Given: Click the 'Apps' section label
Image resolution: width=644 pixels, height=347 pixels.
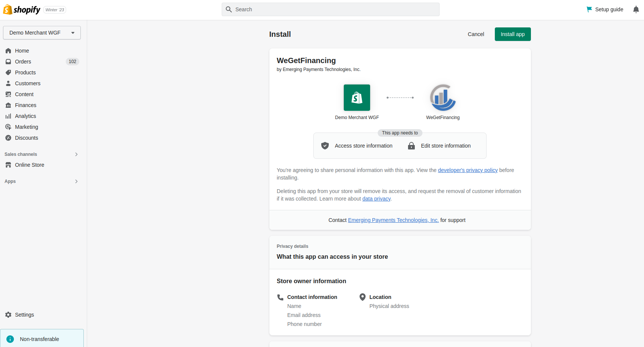Looking at the screenshot, I should coord(10,181).
